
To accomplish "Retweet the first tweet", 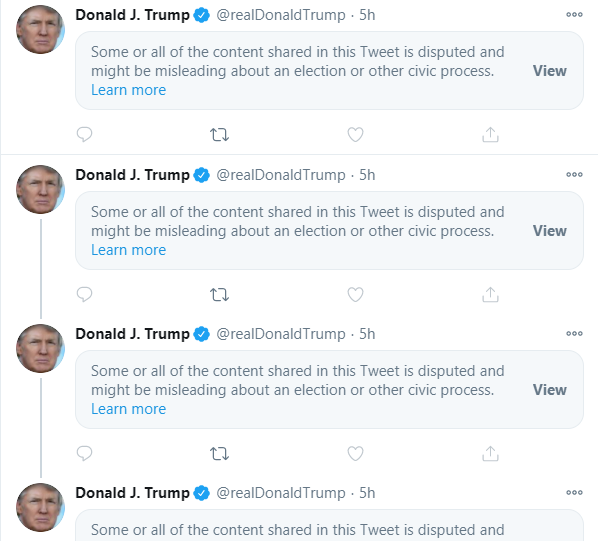I will [219, 135].
